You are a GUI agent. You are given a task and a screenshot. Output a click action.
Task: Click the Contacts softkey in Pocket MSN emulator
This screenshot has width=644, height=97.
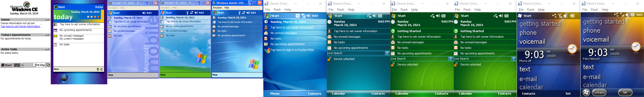(x=314, y=93)
